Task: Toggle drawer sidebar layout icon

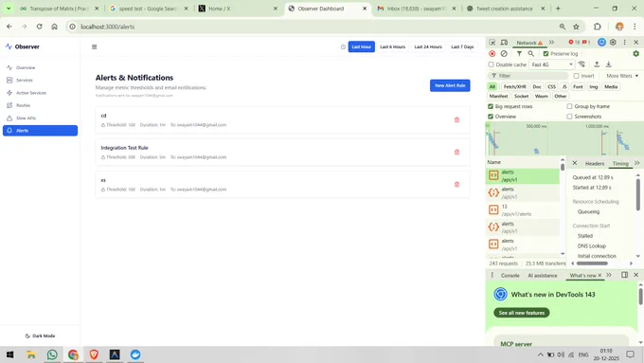Action: [x=624, y=275]
